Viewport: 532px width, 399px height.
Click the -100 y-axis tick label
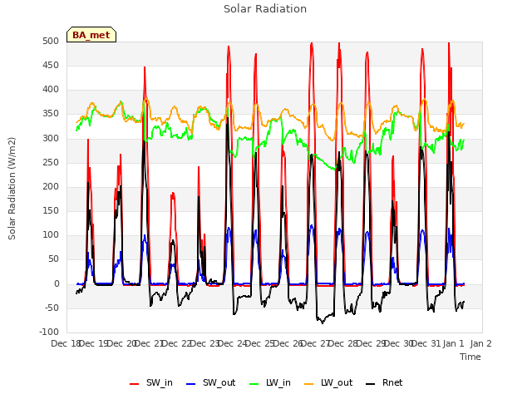pyautogui.click(x=49, y=332)
